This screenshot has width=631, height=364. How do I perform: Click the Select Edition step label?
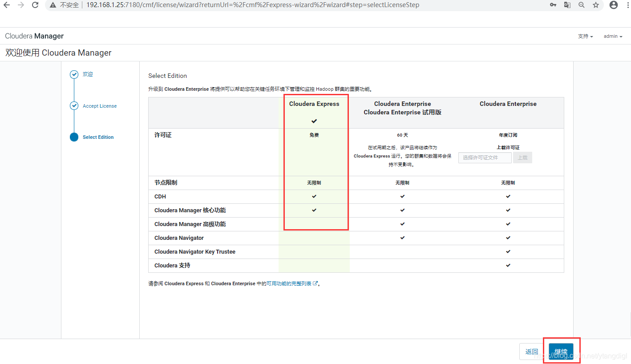pos(98,137)
